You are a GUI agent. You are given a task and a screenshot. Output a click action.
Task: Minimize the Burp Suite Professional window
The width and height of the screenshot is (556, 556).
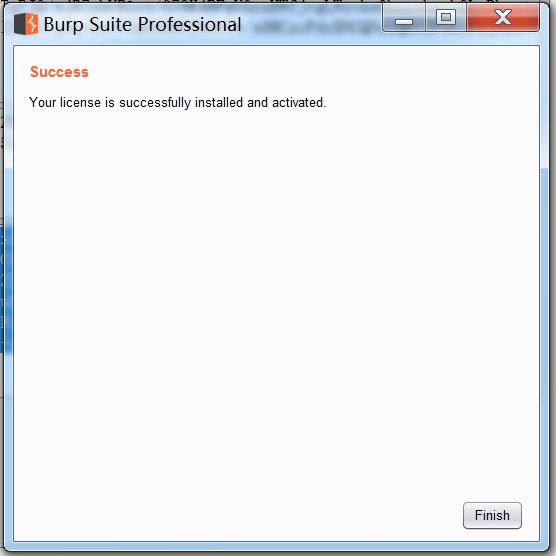[404, 19]
